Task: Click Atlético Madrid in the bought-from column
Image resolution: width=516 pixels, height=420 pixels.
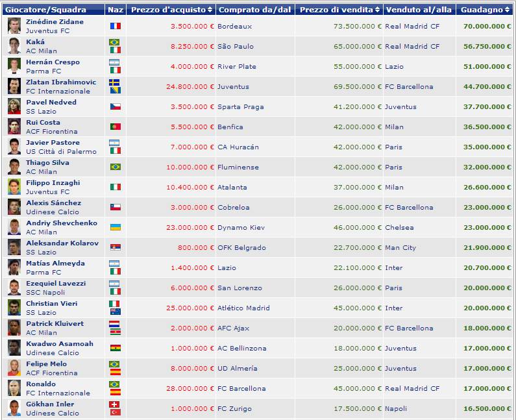Action: (x=243, y=308)
